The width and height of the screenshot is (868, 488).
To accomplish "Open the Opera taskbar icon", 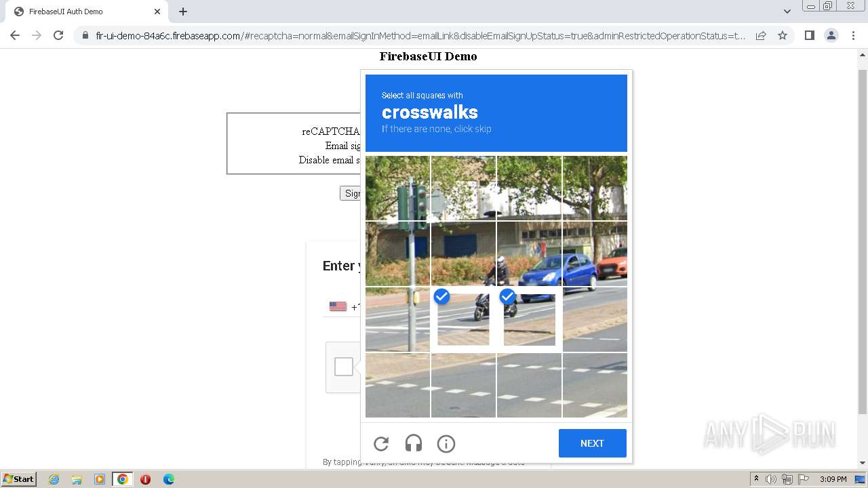I will [x=145, y=479].
